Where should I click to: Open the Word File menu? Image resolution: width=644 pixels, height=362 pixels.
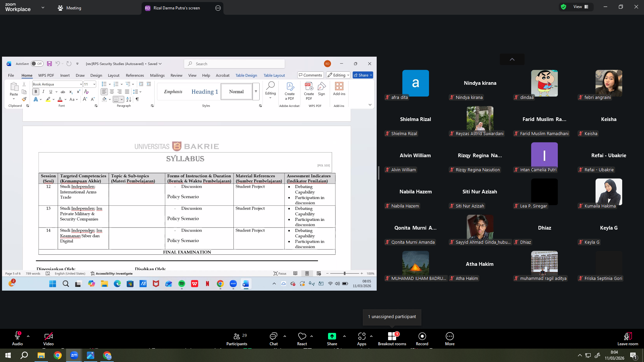point(11,75)
